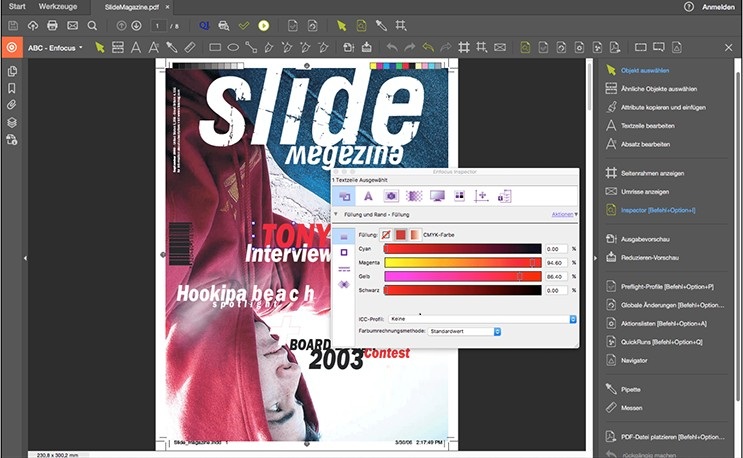Go to next page arrow
The width and height of the screenshot is (743, 458).
(x=136, y=26)
